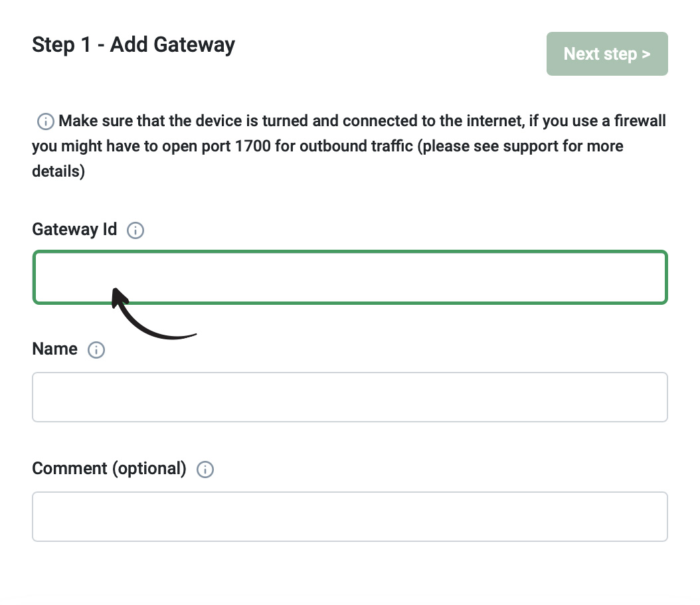Image resolution: width=700 pixels, height=605 pixels.
Task: Click the info icon before 'Make sure' notice
Action: click(x=45, y=122)
